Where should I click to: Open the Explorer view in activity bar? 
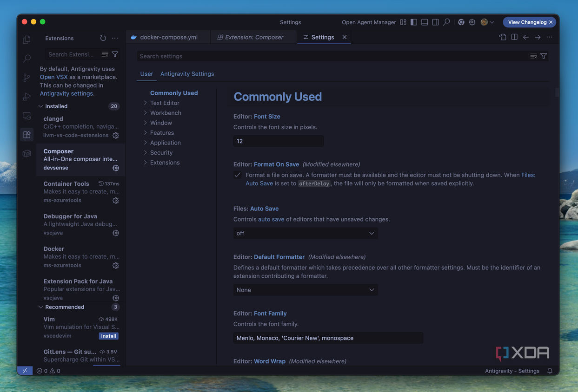click(27, 40)
